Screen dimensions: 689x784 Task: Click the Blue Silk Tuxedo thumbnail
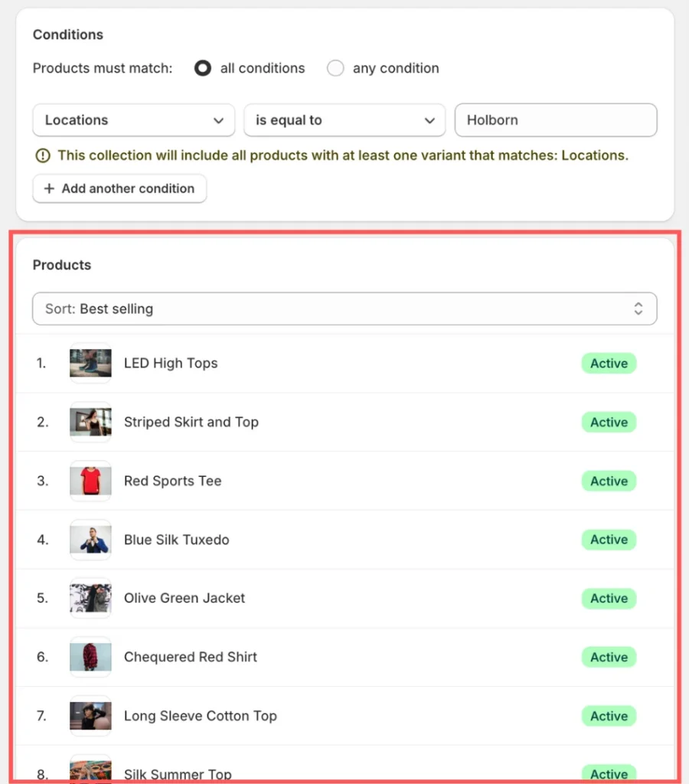pos(90,540)
